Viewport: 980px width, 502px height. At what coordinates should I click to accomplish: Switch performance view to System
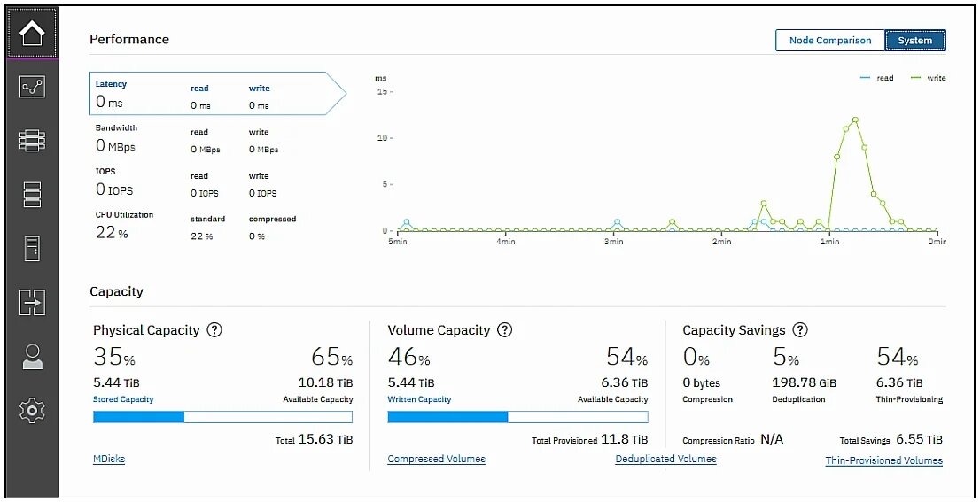915,41
